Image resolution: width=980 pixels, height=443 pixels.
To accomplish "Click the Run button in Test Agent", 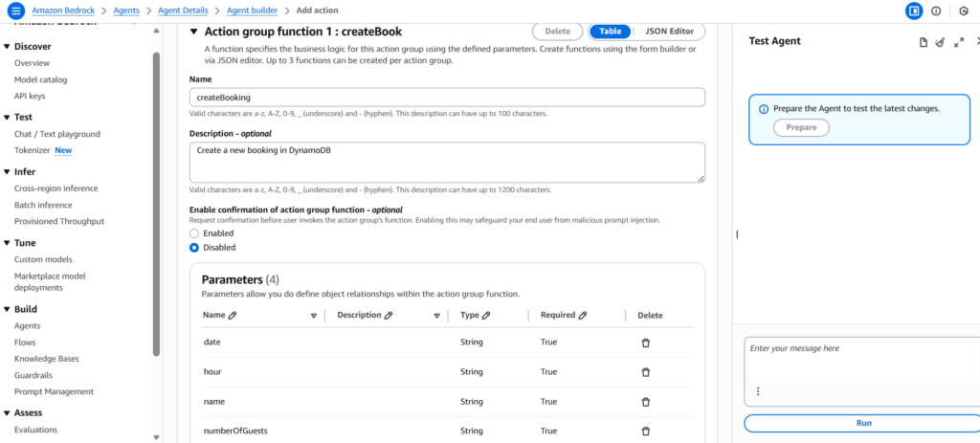I will coord(863,423).
